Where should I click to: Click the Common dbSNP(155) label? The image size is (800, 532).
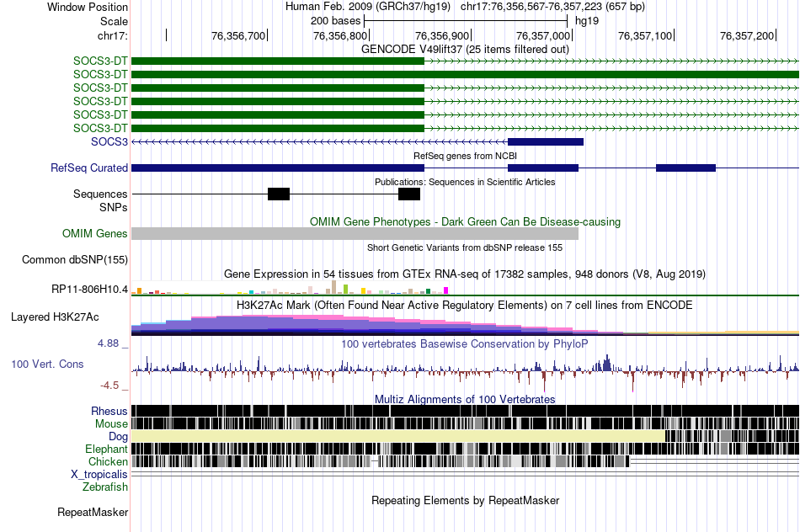(x=75, y=259)
